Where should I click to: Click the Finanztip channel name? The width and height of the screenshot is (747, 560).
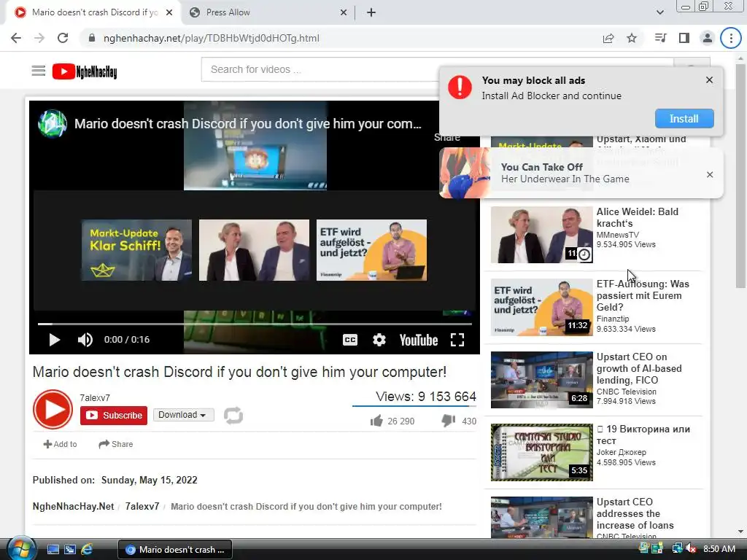click(613, 319)
